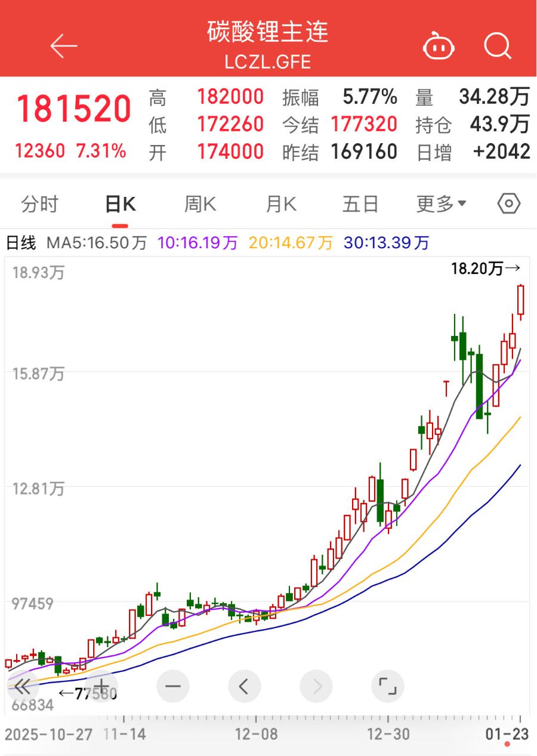
Task: Tap the MA5 indicator label
Action: coord(97,243)
